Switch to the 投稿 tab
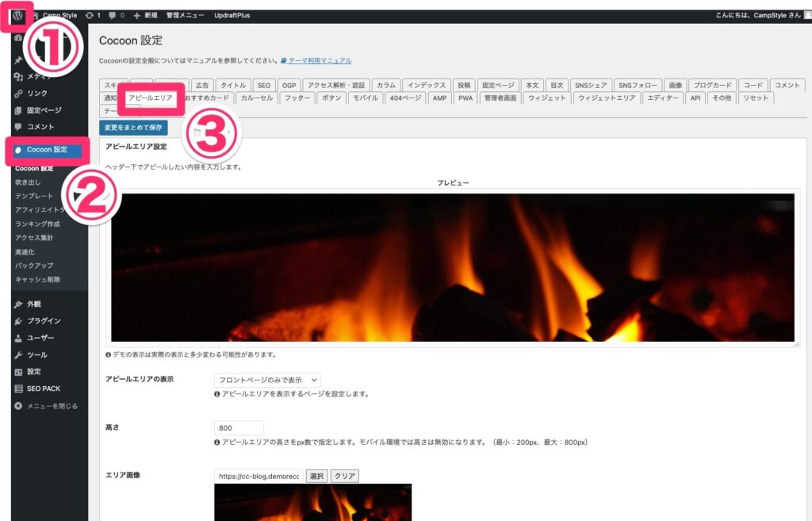The height and width of the screenshot is (521, 812). 464,86
